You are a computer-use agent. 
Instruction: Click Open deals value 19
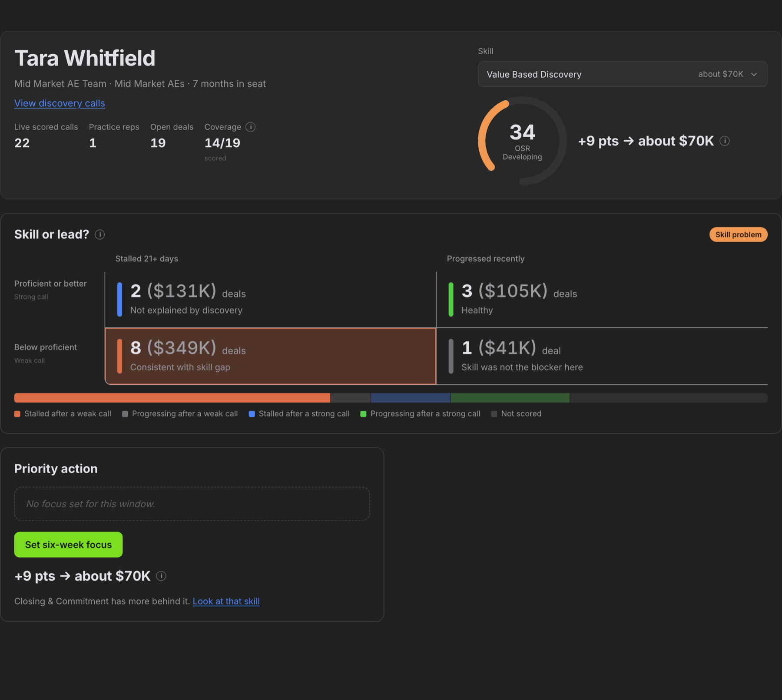[x=158, y=143]
